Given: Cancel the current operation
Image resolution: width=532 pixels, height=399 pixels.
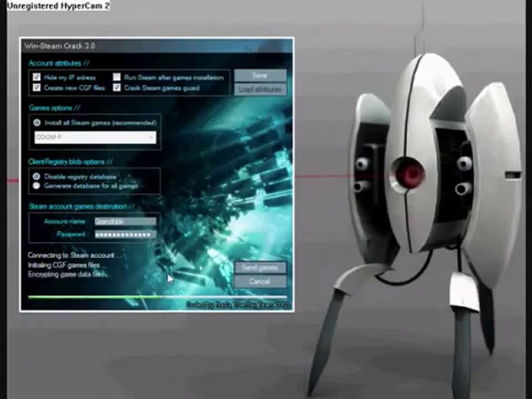Looking at the screenshot, I should point(260,282).
